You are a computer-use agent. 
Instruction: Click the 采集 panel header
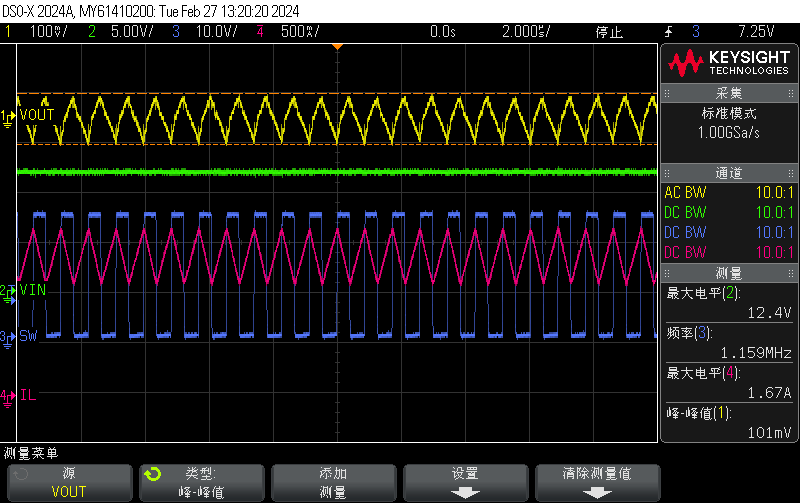(729, 93)
